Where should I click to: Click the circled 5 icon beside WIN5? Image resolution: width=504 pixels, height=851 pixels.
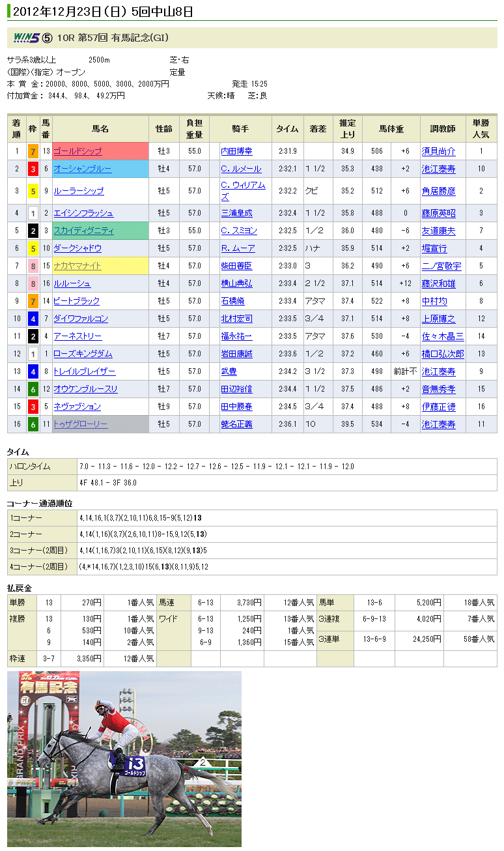tap(47, 38)
